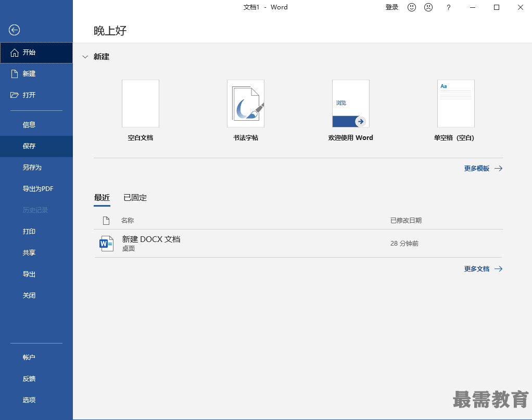Collapse the 新建 section chevron
The height and width of the screenshot is (420, 532).
pos(85,57)
